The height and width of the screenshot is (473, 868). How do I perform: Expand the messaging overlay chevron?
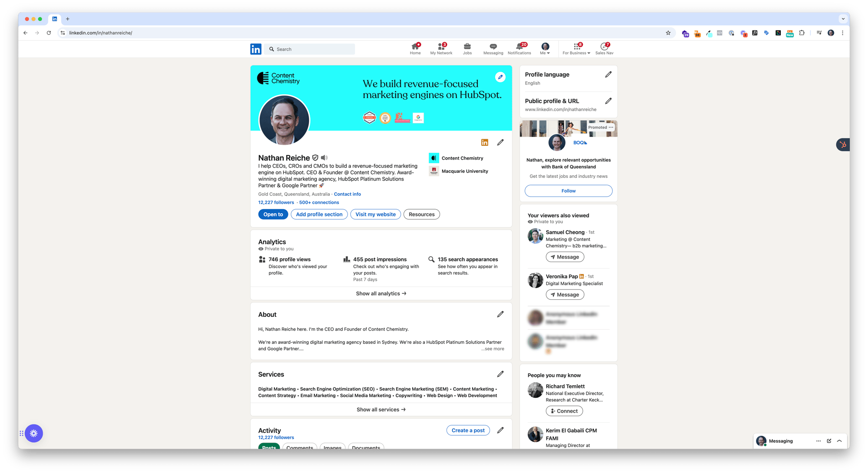point(839,441)
